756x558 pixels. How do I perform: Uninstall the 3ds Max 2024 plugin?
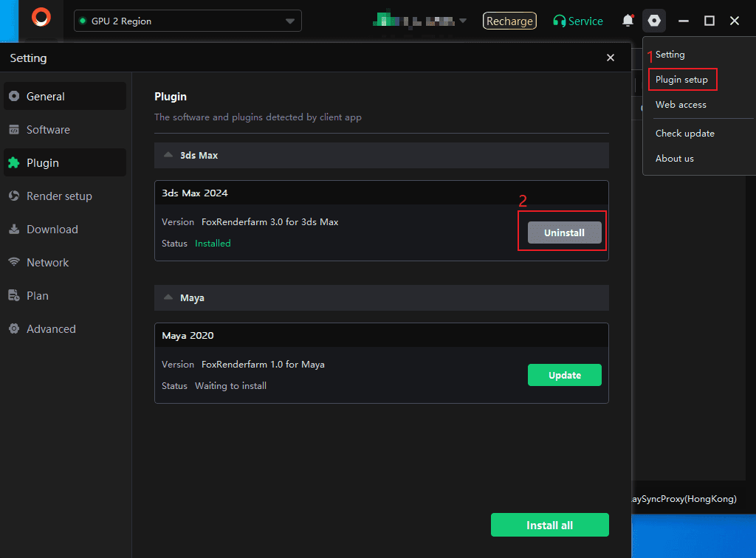564,232
